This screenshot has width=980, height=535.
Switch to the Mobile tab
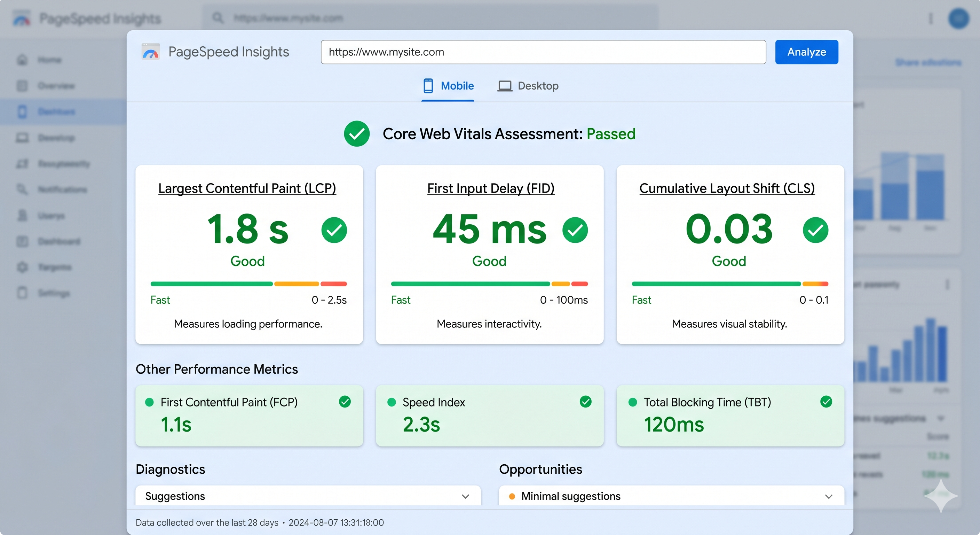coord(448,86)
